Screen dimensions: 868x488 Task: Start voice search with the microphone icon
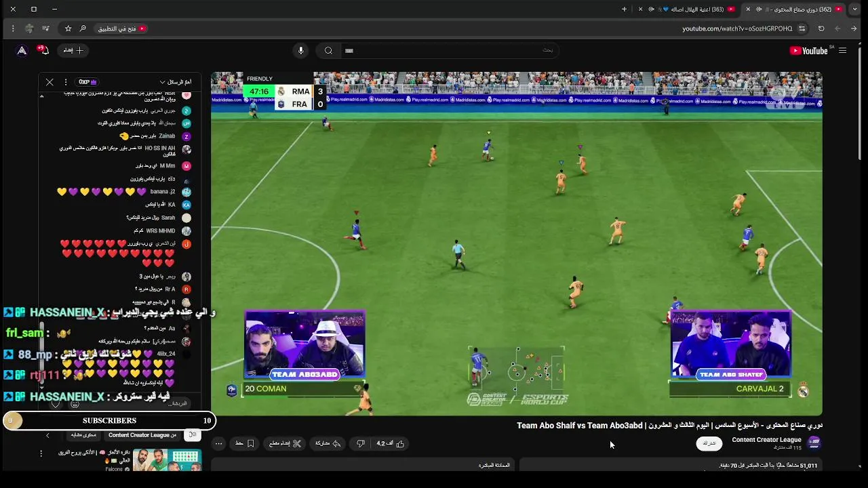(301, 51)
